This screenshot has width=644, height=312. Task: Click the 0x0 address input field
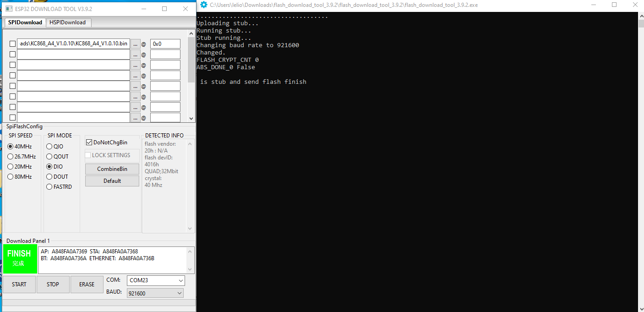(x=165, y=44)
